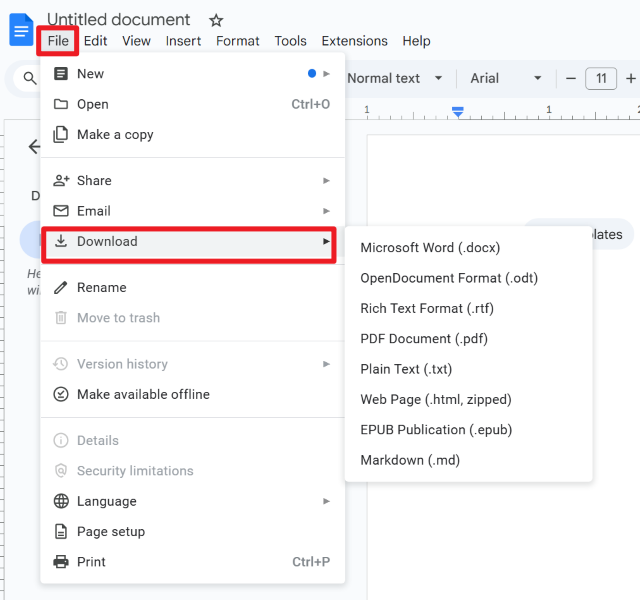Click the Print printer icon

[61, 562]
